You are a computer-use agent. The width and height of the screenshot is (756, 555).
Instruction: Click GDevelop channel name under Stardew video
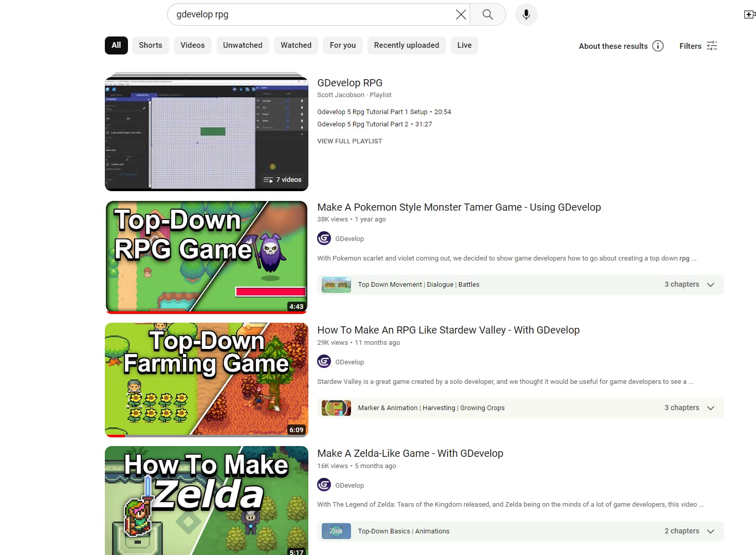[x=349, y=362]
